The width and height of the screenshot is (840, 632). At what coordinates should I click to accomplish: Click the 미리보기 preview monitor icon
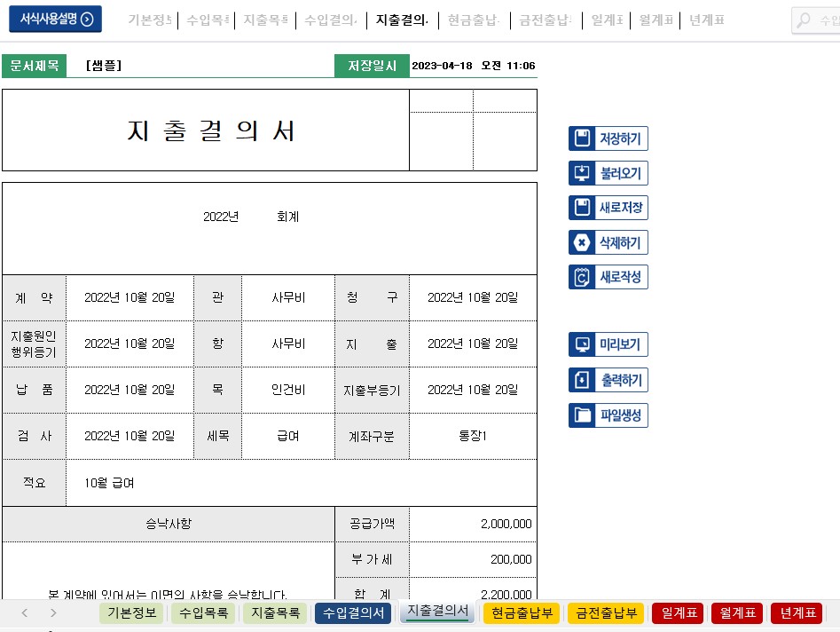coord(582,344)
